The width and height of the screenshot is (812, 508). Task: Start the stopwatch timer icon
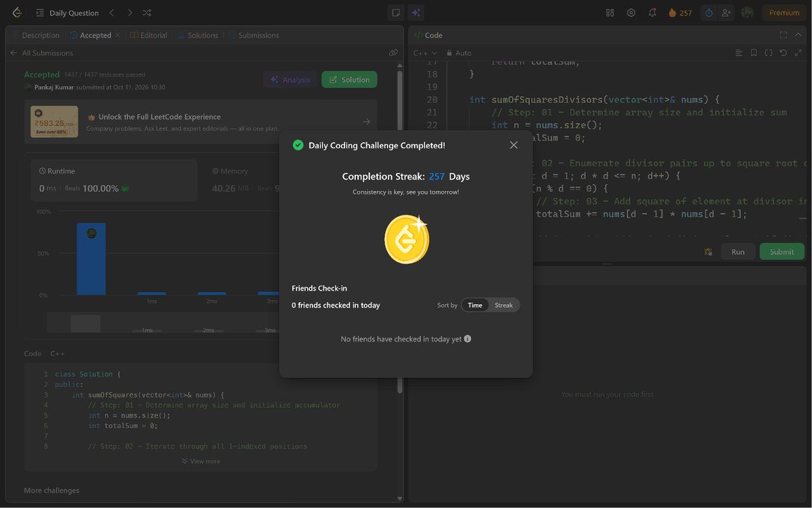(709, 13)
